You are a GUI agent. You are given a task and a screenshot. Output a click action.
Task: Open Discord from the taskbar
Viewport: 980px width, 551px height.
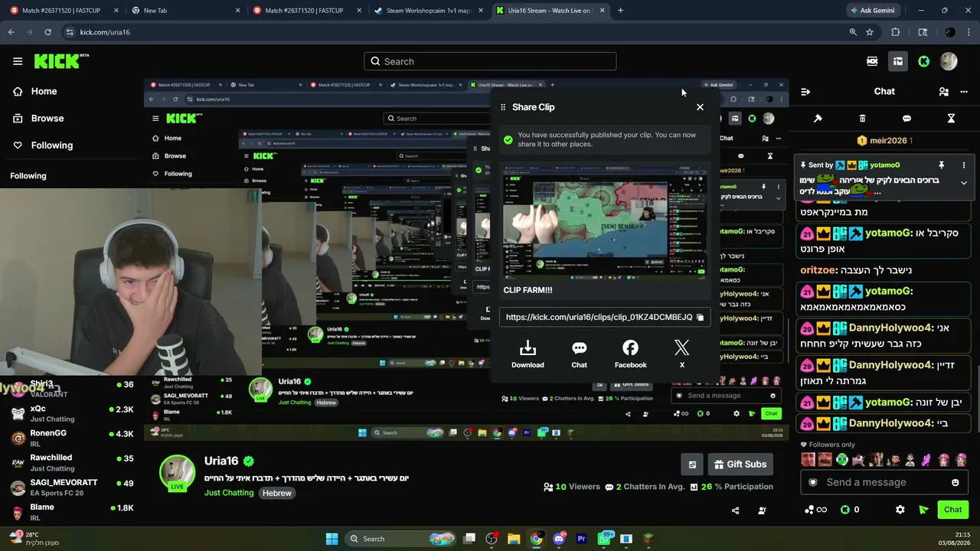[x=559, y=539]
